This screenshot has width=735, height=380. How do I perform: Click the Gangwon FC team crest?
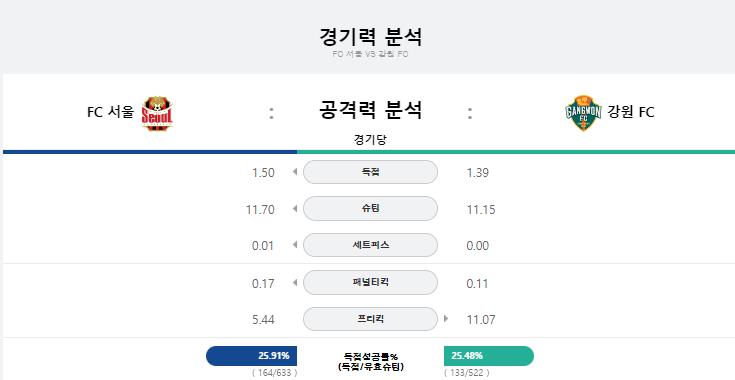tap(583, 113)
